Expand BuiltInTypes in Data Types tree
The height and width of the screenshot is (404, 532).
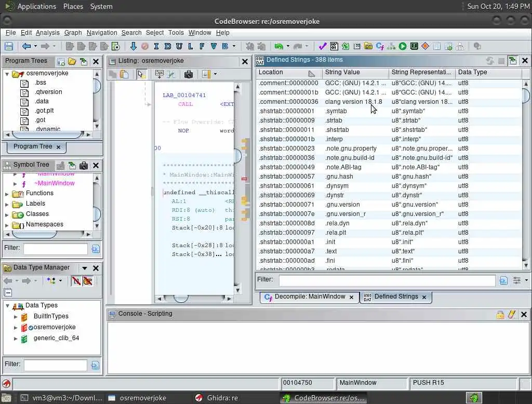point(16,316)
